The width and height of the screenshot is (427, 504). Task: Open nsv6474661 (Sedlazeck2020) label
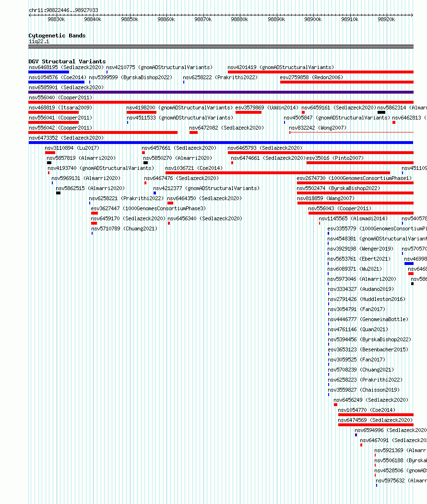pyautogui.click(x=268, y=158)
